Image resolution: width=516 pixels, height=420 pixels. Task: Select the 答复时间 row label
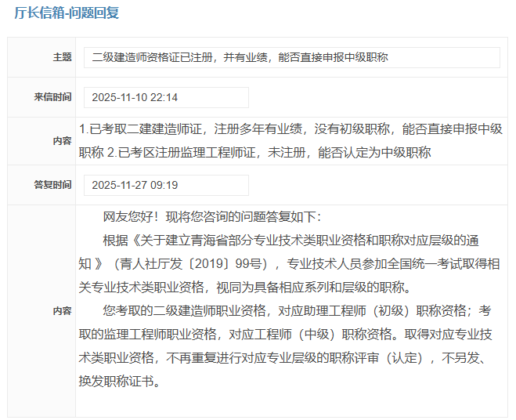click(52, 185)
